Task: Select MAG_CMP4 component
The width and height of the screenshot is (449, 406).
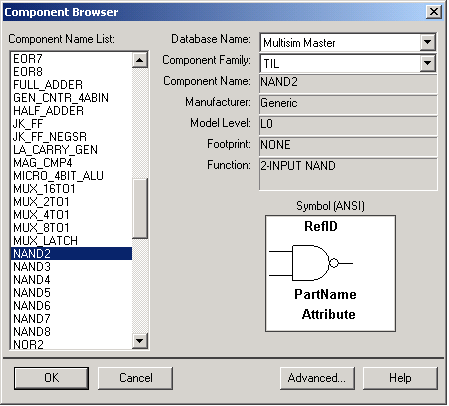Action: click(x=71, y=163)
